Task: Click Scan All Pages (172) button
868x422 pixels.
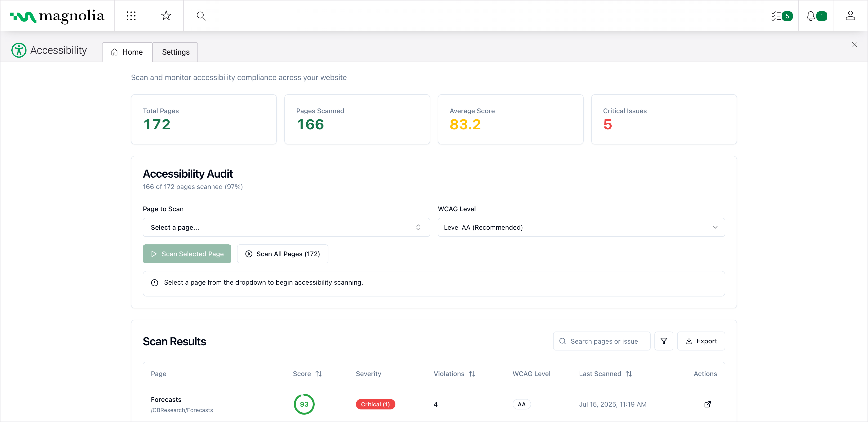Action: (282, 254)
